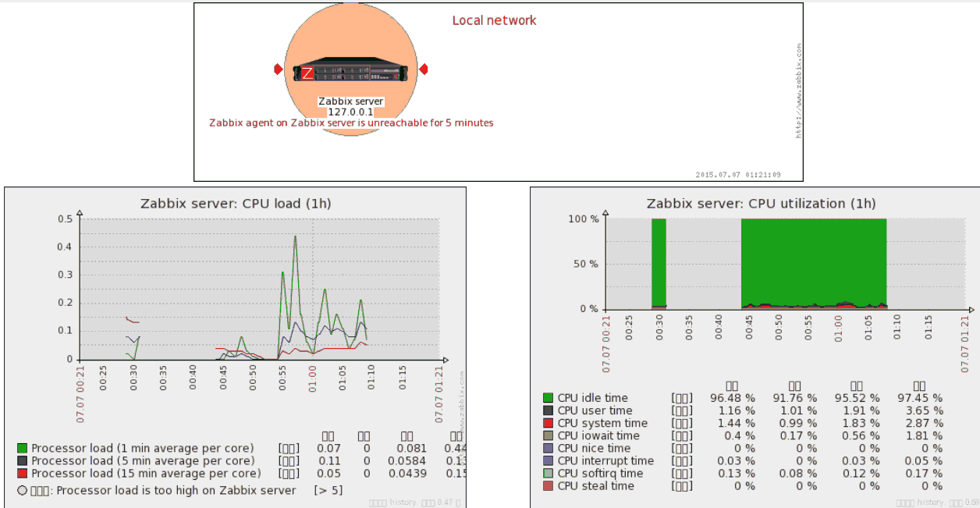Click the Zabbix server host label

tap(351, 101)
